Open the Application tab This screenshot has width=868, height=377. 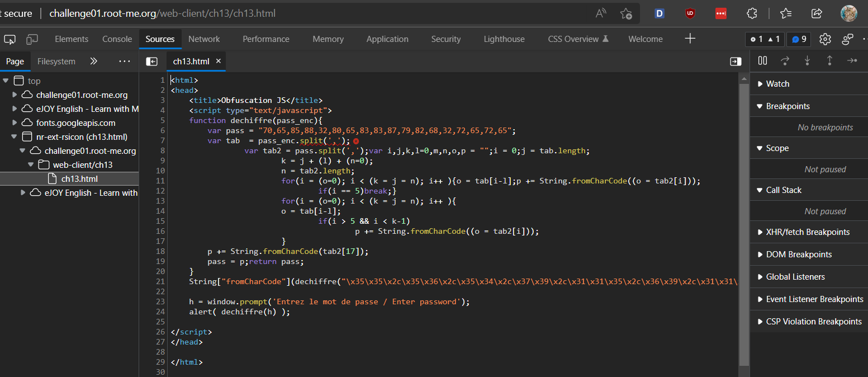[x=387, y=39]
